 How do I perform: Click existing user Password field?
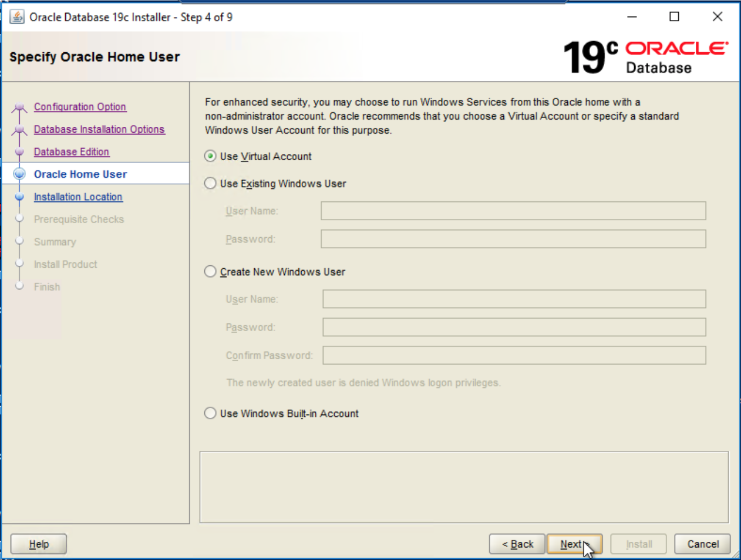pos(513,239)
